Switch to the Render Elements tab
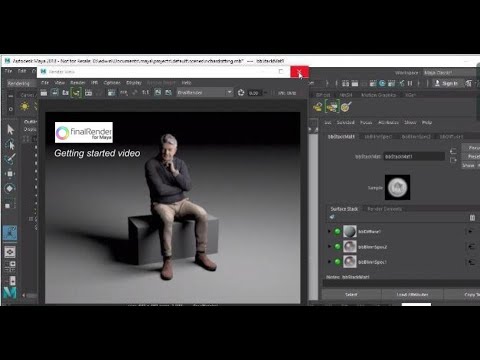The image size is (480, 360). coord(385,209)
